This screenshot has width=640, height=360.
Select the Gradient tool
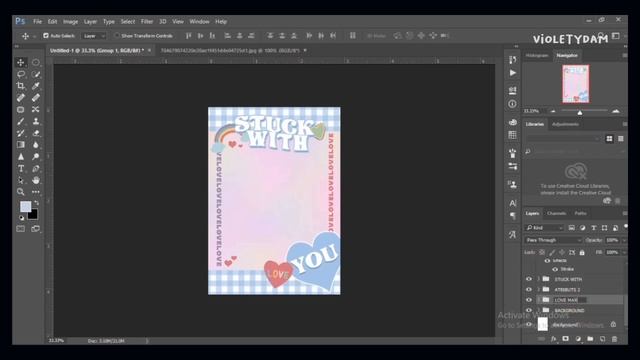pos(20,145)
